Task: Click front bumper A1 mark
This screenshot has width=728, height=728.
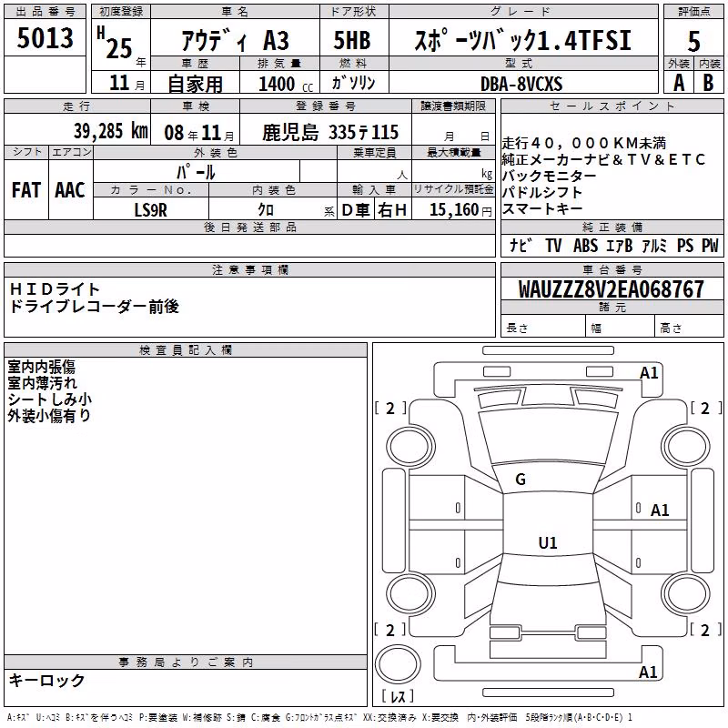Action: point(649,372)
